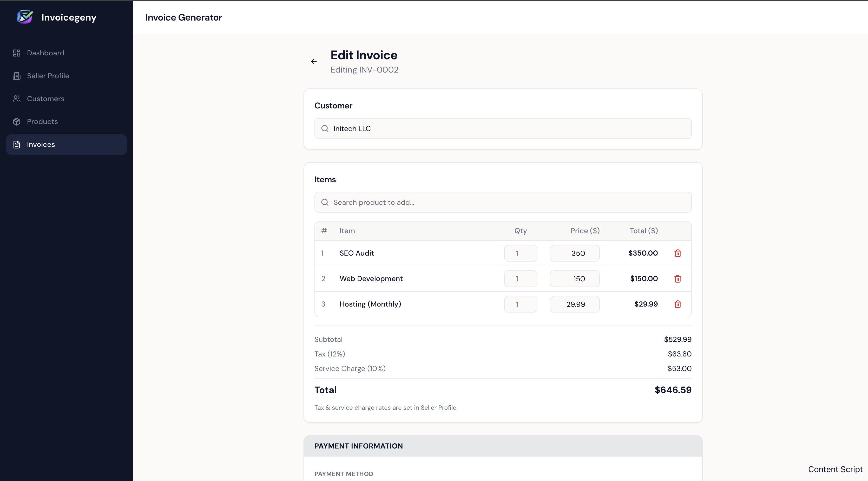Expand the Payment Information section
The width and height of the screenshot is (868, 481).
click(x=358, y=446)
